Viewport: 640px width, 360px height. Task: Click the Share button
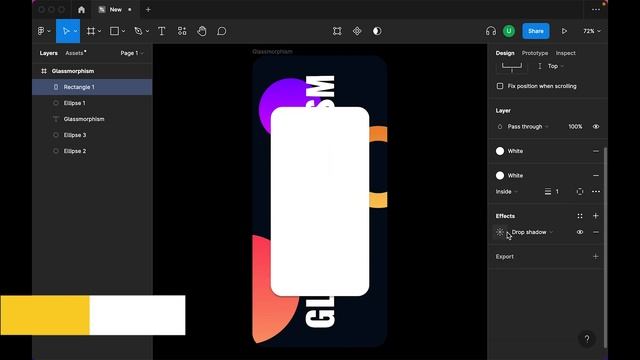(x=536, y=31)
